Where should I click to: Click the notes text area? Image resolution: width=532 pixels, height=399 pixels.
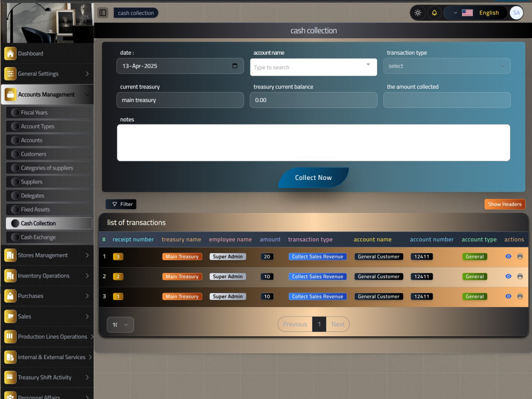(x=313, y=143)
